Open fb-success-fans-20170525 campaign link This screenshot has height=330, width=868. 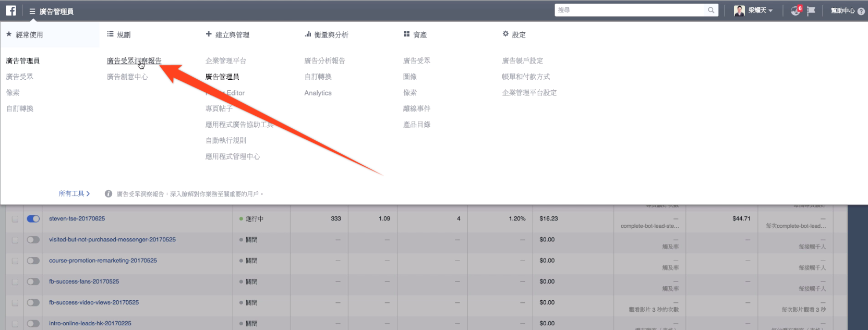pos(84,281)
